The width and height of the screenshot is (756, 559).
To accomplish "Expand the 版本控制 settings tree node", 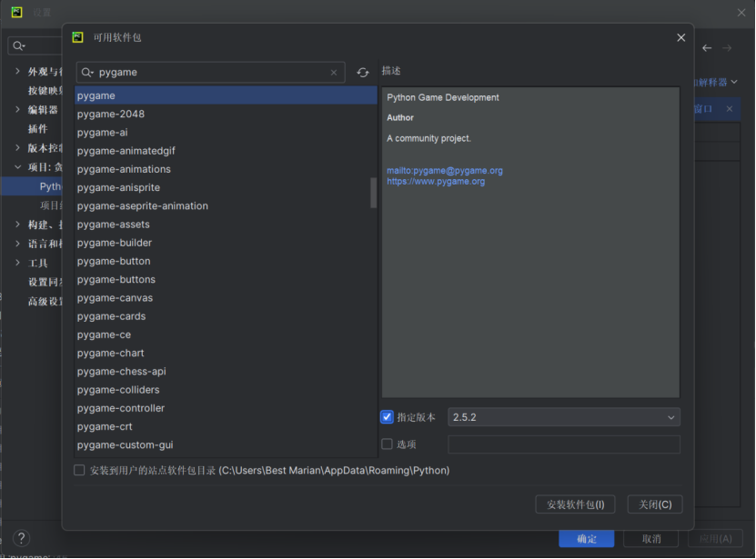I will (17, 148).
